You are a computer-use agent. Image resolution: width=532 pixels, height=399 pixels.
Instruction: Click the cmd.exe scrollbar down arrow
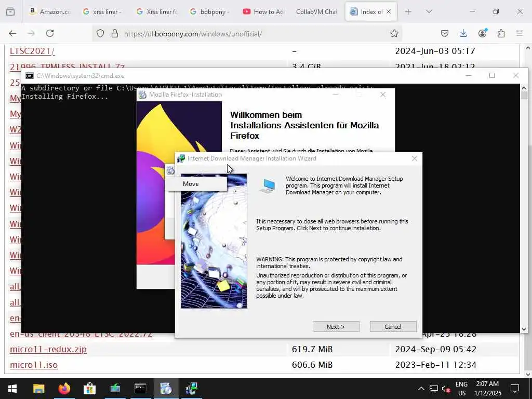click(524, 329)
